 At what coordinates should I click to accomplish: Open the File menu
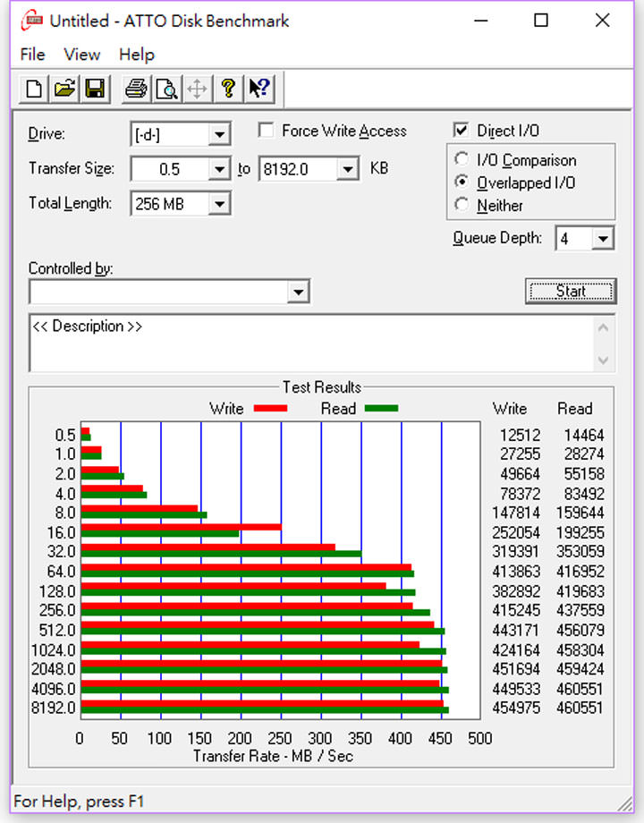(x=32, y=55)
